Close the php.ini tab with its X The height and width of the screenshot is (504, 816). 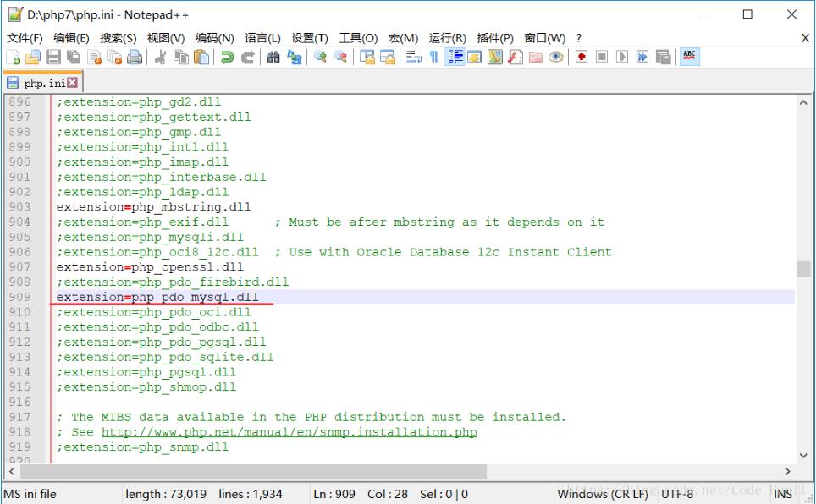[x=72, y=83]
